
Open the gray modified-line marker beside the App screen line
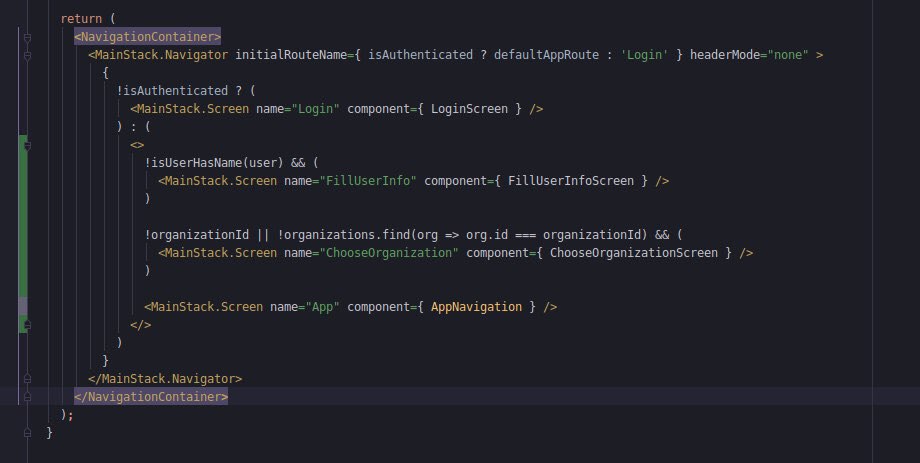tap(23, 306)
